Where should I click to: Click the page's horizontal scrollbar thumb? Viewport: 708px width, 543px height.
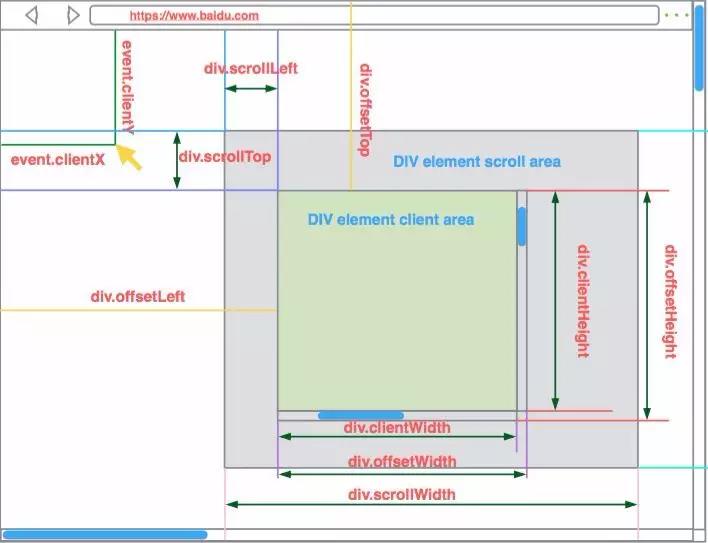click(105, 535)
